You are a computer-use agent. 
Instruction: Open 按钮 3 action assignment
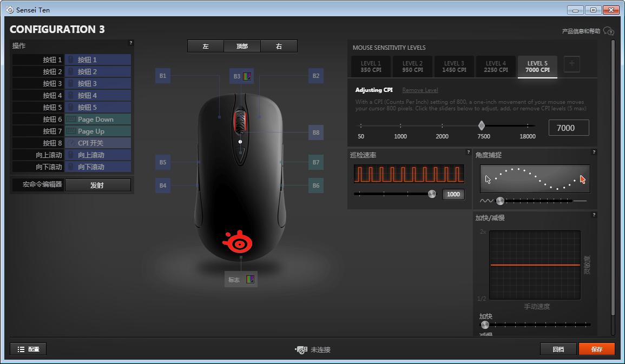(x=97, y=84)
